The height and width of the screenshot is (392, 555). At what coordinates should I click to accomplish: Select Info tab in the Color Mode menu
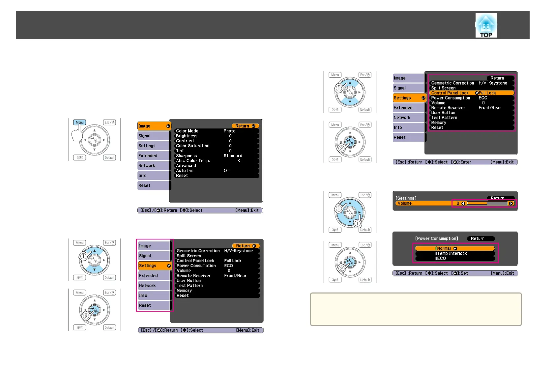point(154,176)
